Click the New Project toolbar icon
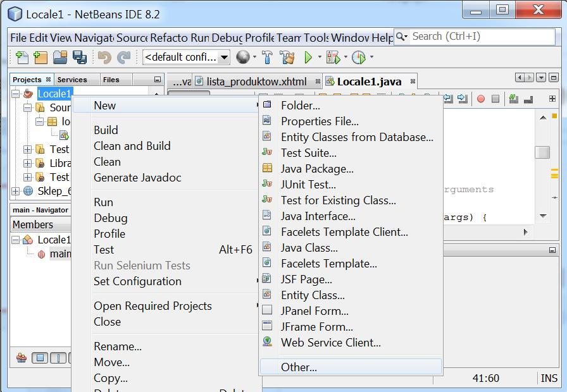This screenshot has height=392, width=567. [x=40, y=57]
